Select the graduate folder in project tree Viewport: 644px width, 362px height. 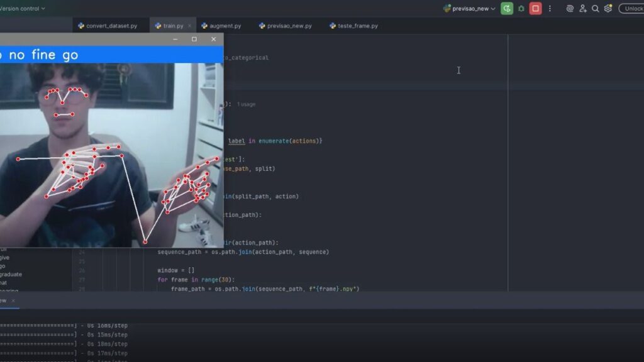tap(11, 274)
